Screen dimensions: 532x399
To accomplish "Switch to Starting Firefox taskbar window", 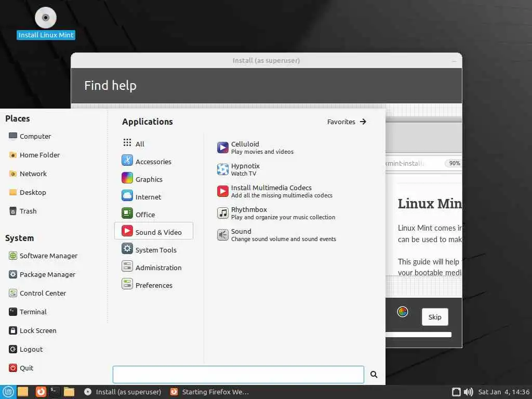I will [210, 392].
